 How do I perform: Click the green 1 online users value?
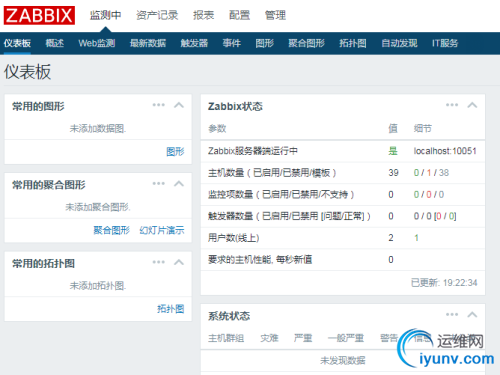point(416,238)
